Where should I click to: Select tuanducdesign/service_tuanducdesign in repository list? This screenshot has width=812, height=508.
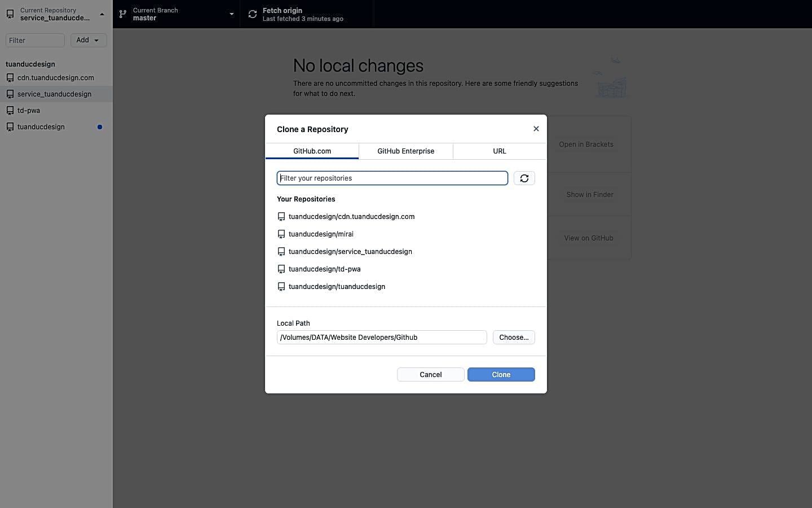[406, 252]
